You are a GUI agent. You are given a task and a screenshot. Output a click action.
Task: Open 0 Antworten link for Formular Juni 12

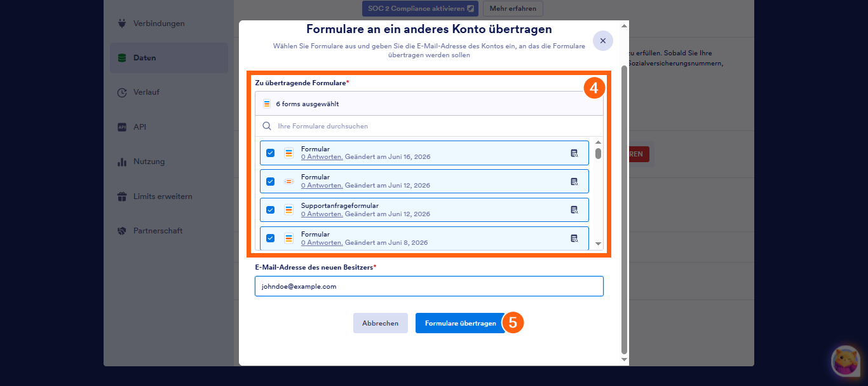(x=322, y=186)
